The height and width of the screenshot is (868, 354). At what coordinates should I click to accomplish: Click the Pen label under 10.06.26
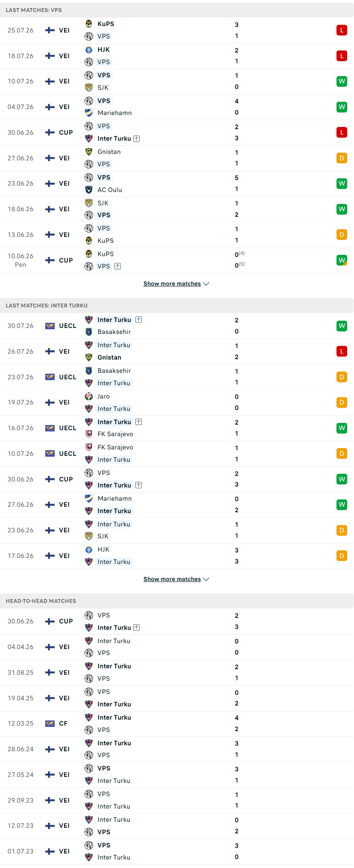20,265
